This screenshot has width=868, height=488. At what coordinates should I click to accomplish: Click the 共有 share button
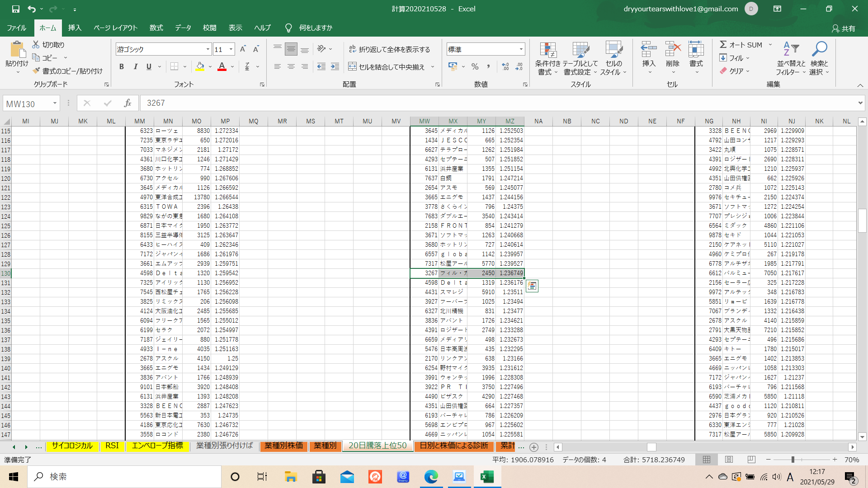[x=844, y=28]
